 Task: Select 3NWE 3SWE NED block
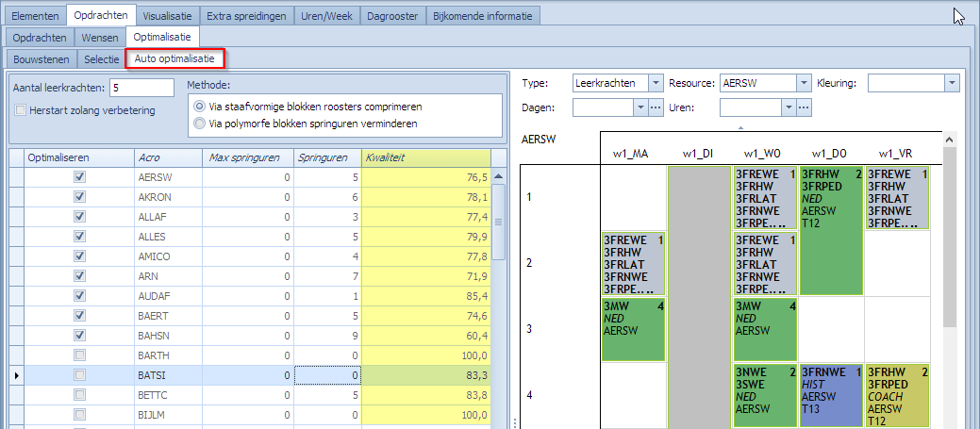pyautogui.click(x=764, y=395)
